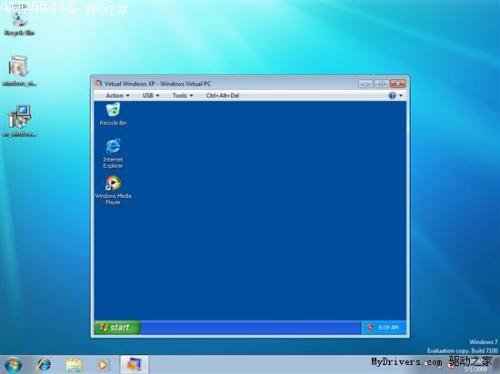
Task: Launch Media Player from Windows 7 taskbar
Action: click(x=103, y=365)
